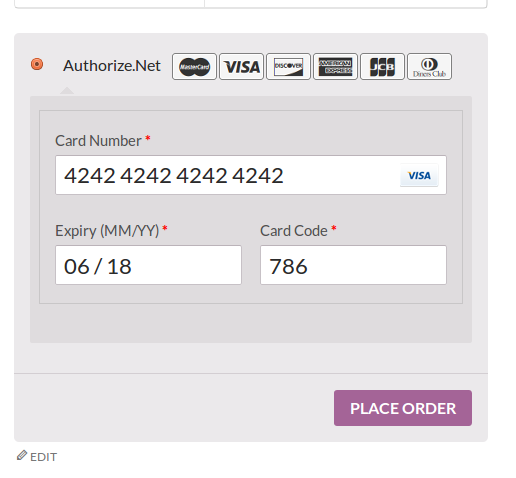This screenshot has height=478, width=516.
Task: Click the pencil icon beside EDIT
Action: (x=22, y=455)
